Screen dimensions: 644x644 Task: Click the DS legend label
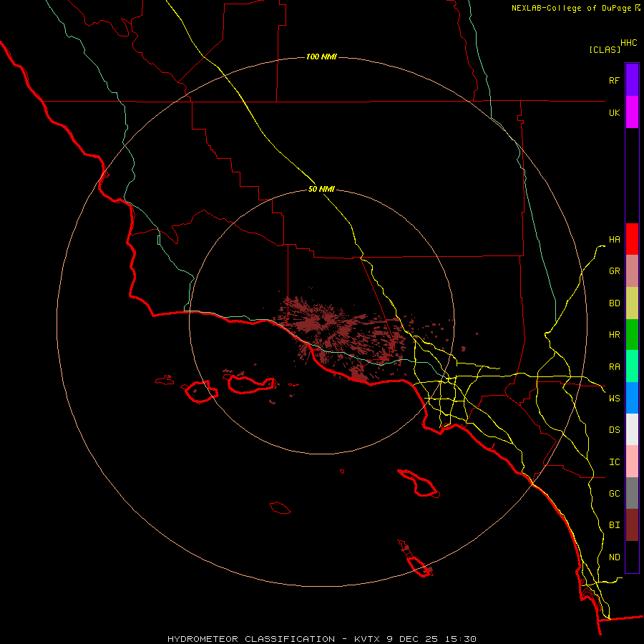pos(614,430)
